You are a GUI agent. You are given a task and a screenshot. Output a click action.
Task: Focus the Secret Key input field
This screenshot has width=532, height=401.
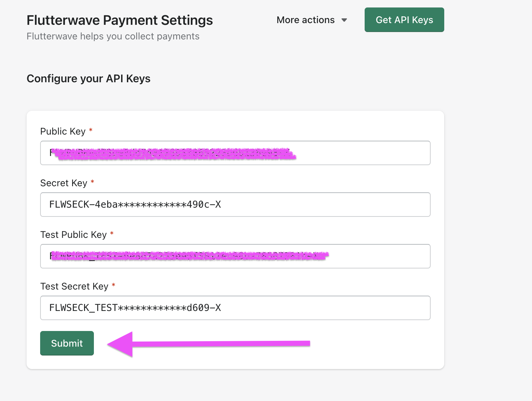(x=235, y=205)
